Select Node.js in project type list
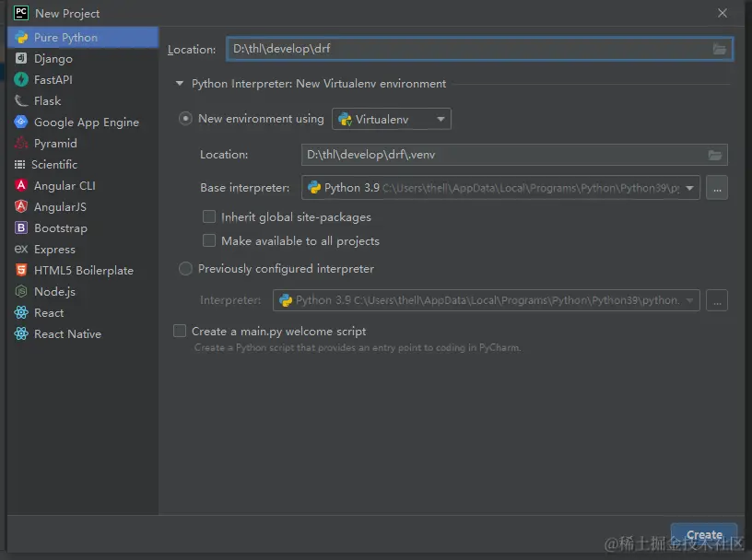The image size is (752, 560). click(54, 292)
